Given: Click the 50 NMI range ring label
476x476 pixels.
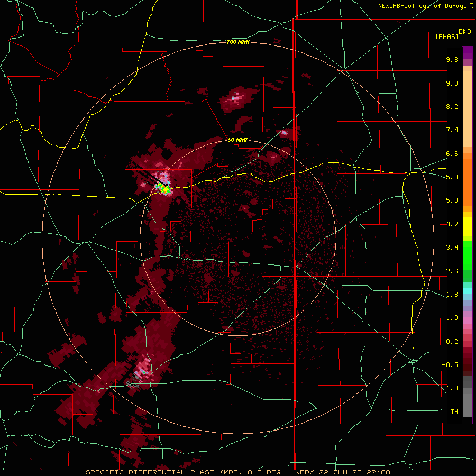Looking at the screenshot, I should point(237,140).
